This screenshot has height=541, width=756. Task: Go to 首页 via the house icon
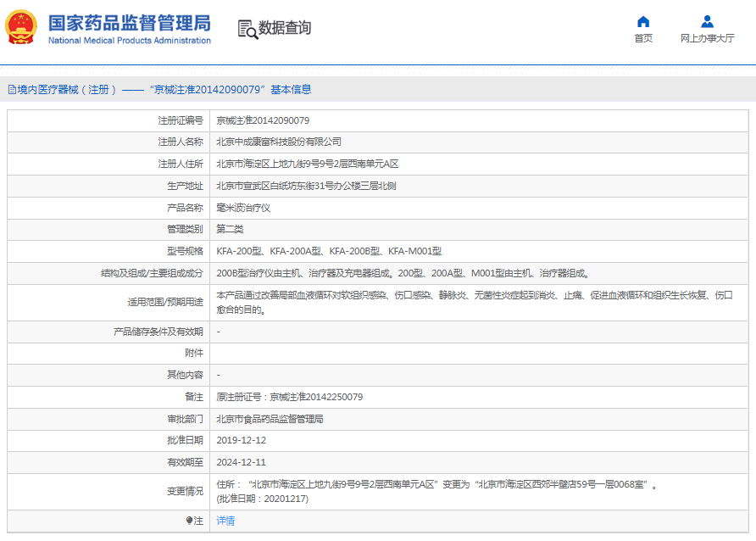tap(643, 22)
